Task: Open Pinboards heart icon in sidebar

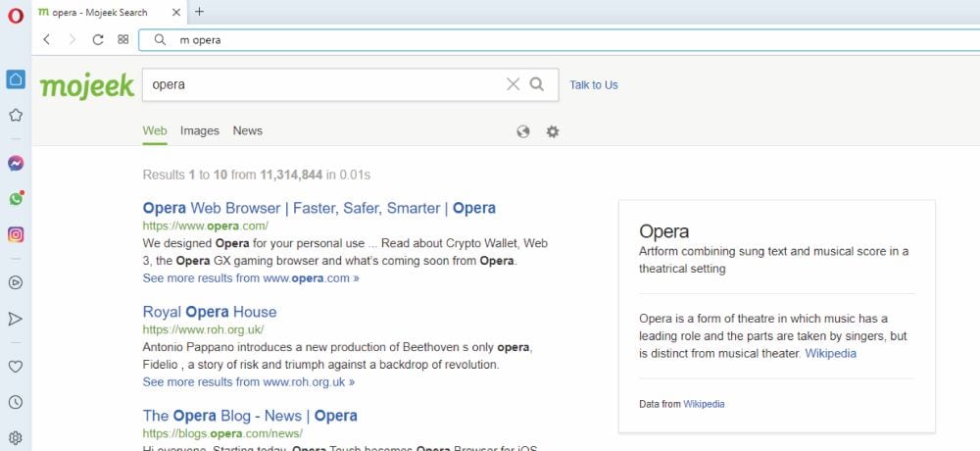Action: coord(16,367)
